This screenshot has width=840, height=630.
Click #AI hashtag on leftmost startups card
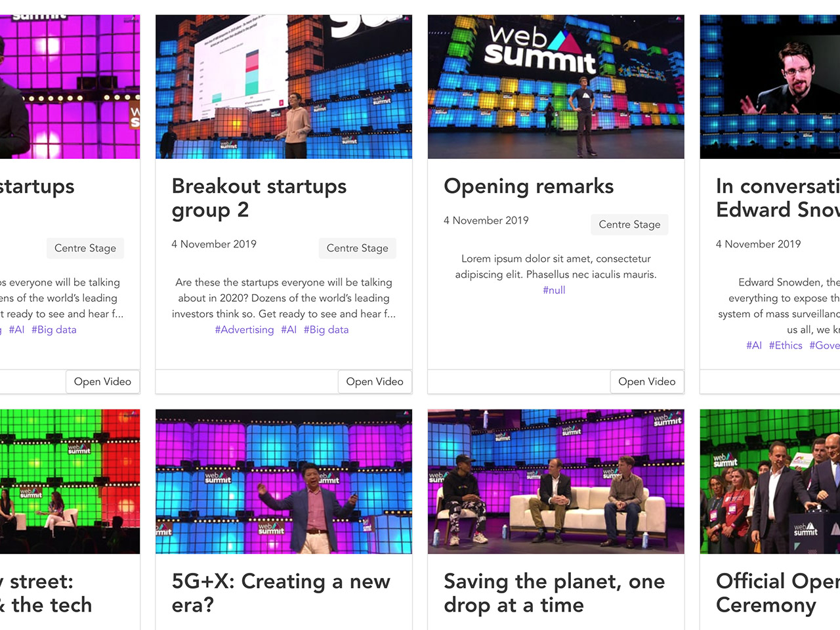pos(16,329)
